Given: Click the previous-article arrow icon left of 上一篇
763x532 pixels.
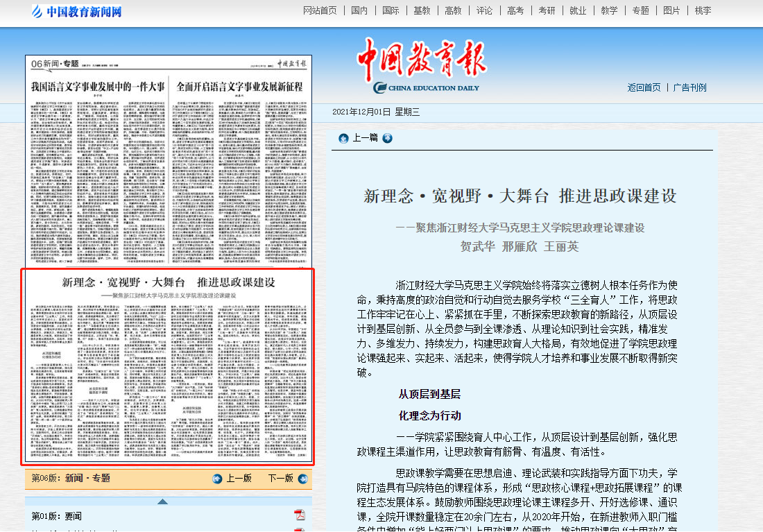Looking at the screenshot, I should coord(343,138).
